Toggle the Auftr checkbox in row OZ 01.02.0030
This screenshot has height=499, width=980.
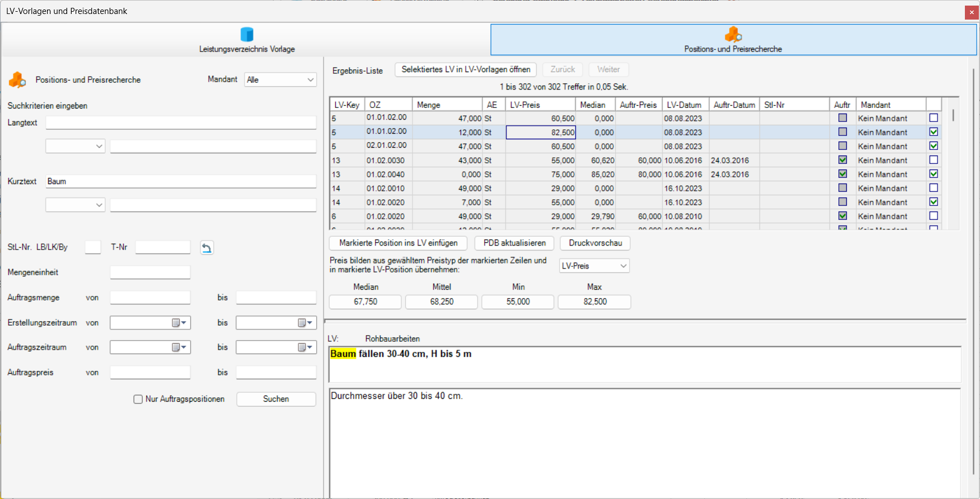[842, 160]
